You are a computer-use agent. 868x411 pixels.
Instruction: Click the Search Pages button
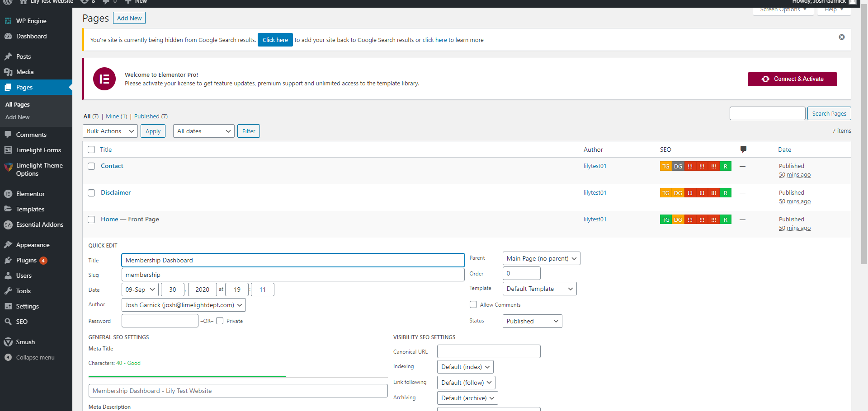pyautogui.click(x=829, y=113)
